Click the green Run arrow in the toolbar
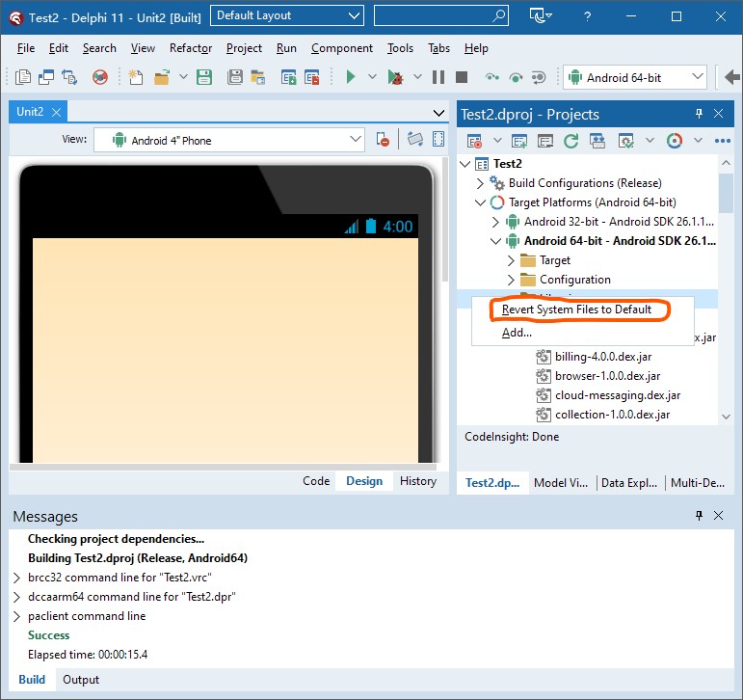743x700 pixels. click(351, 77)
